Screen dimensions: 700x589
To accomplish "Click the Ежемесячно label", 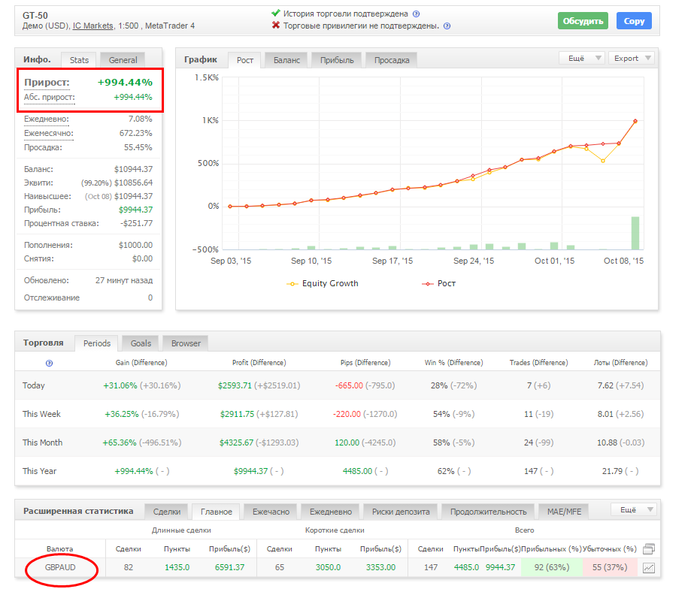I will point(49,134).
